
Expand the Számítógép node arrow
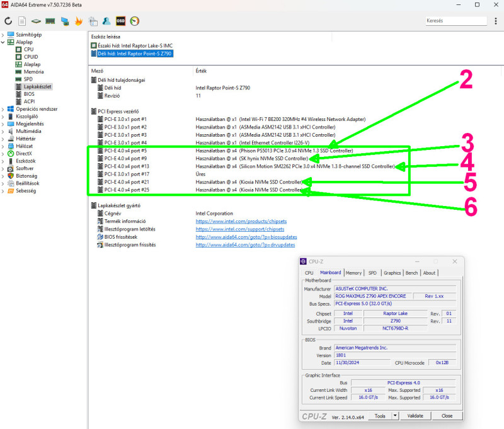(3, 35)
